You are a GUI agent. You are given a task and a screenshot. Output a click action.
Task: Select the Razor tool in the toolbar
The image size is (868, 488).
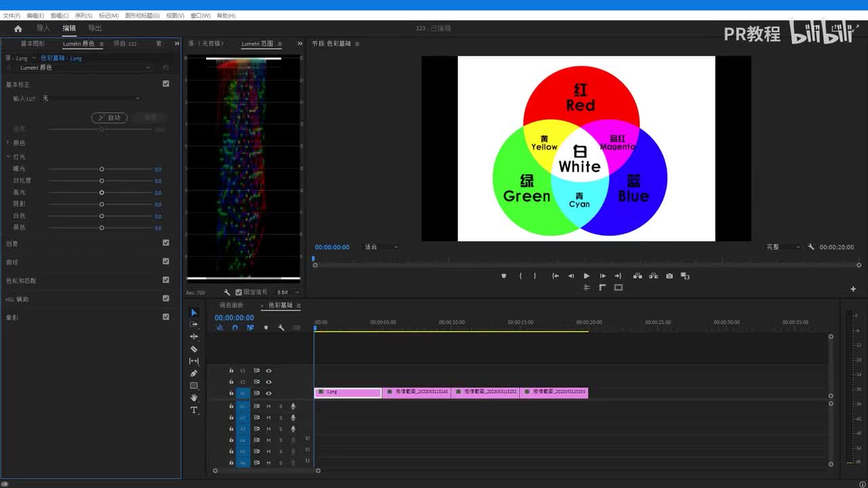pos(194,349)
